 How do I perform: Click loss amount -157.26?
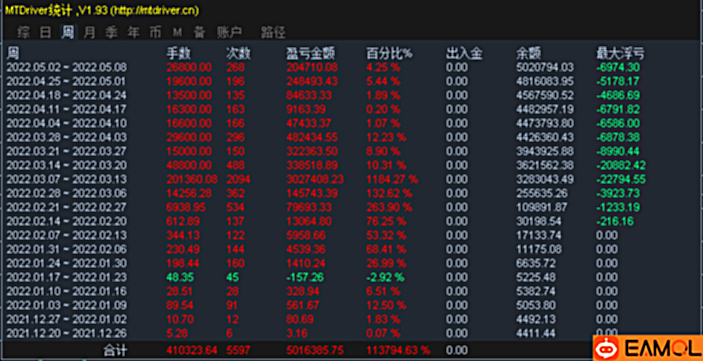[x=305, y=277]
